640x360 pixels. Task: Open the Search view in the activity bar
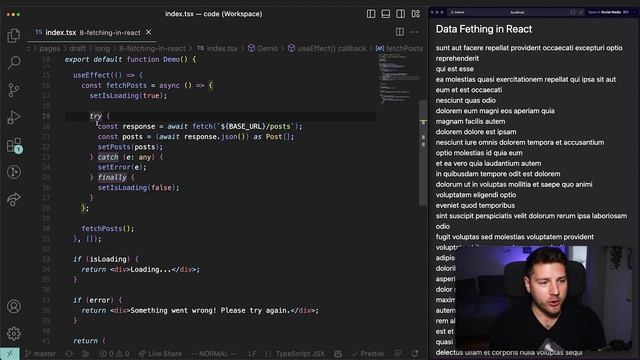click(x=13, y=62)
